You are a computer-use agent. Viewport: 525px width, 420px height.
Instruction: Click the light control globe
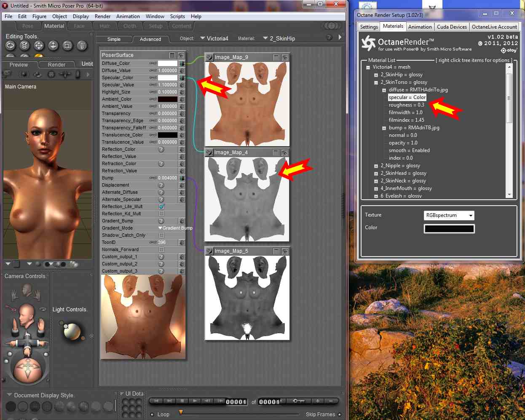[x=72, y=332]
